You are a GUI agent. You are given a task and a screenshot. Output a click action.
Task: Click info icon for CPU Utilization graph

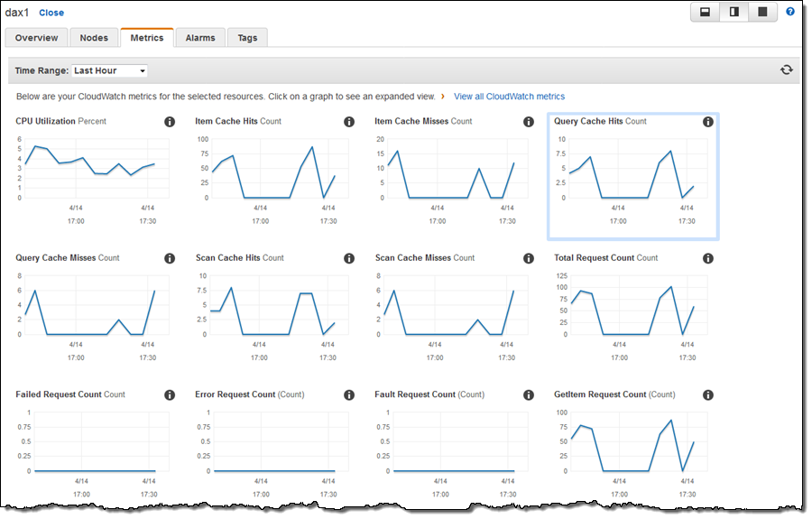[169, 122]
